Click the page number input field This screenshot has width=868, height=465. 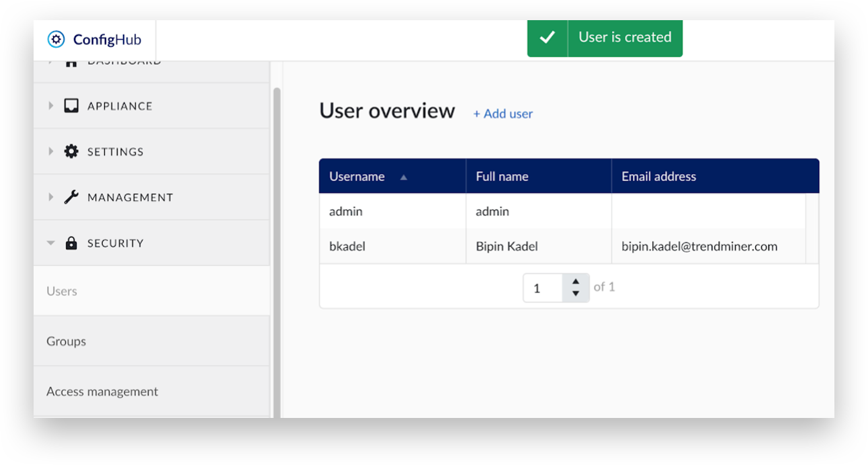click(x=543, y=288)
